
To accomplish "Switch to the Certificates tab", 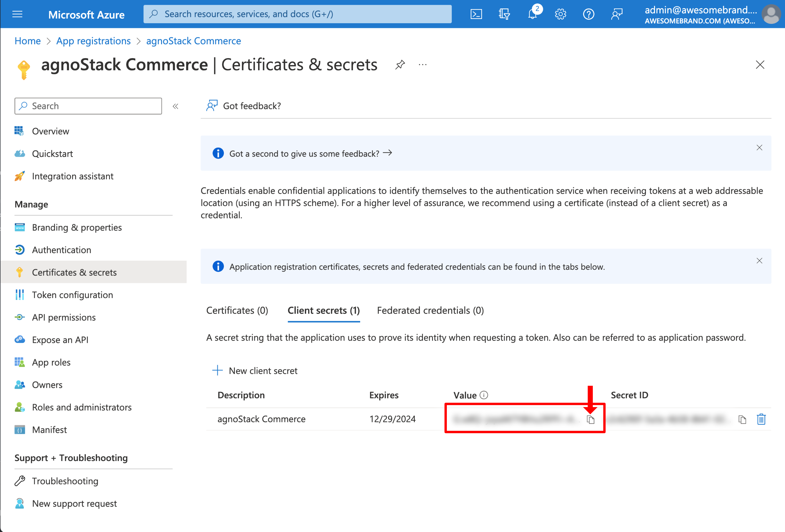I will tap(237, 311).
